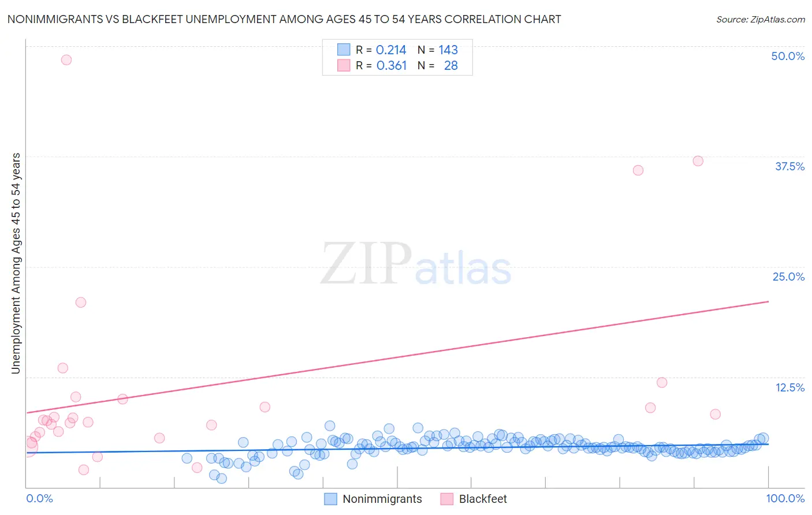Click the blue swatch beside R = 0.214
This screenshot has height=515, width=812.
tap(344, 50)
